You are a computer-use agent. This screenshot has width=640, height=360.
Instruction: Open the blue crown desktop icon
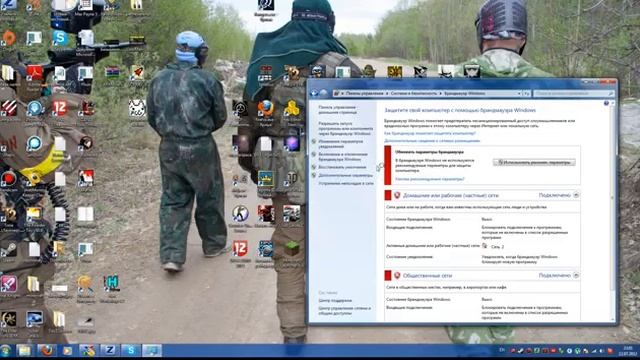click(265, 180)
